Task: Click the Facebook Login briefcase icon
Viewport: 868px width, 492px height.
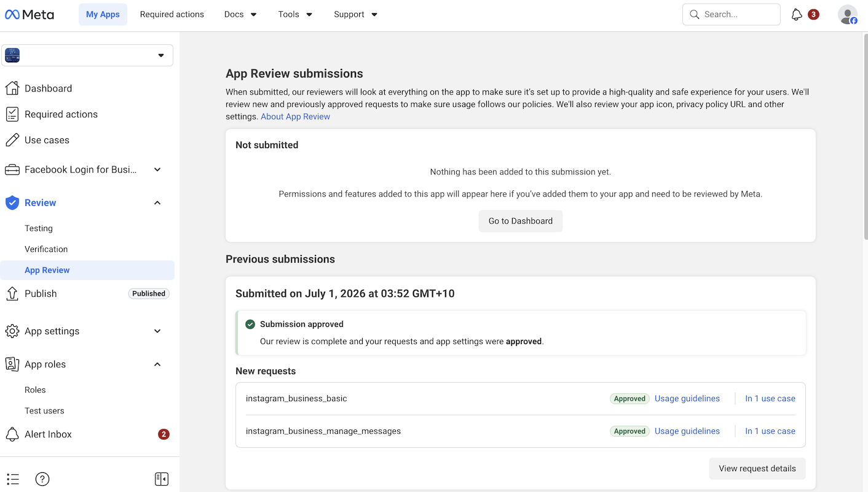Action: [12, 170]
